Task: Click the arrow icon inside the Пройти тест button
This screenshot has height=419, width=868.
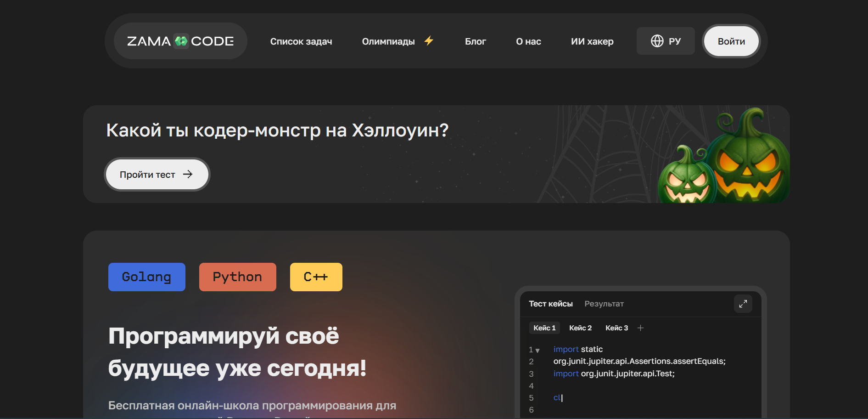Action: point(188,174)
